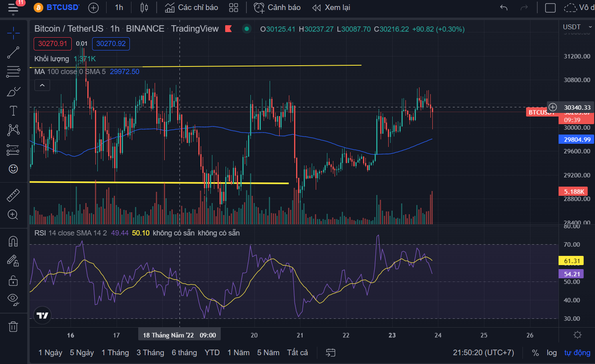This screenshot has height=364, width=595.
Task: Add symbol with plus circle icon
Action: [93, 8]
